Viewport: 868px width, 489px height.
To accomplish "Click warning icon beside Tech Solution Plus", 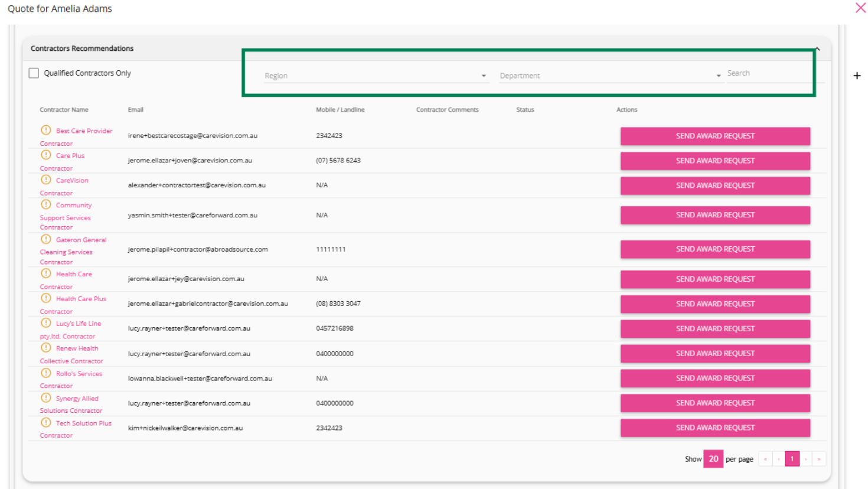I will (x=46, y=423).
